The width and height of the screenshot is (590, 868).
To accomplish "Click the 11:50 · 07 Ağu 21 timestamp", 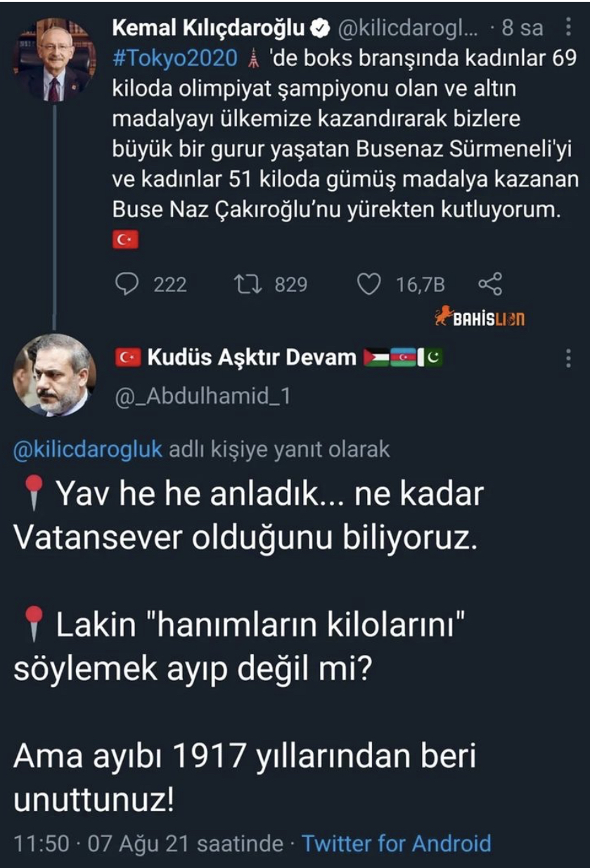I will (148, 843).
